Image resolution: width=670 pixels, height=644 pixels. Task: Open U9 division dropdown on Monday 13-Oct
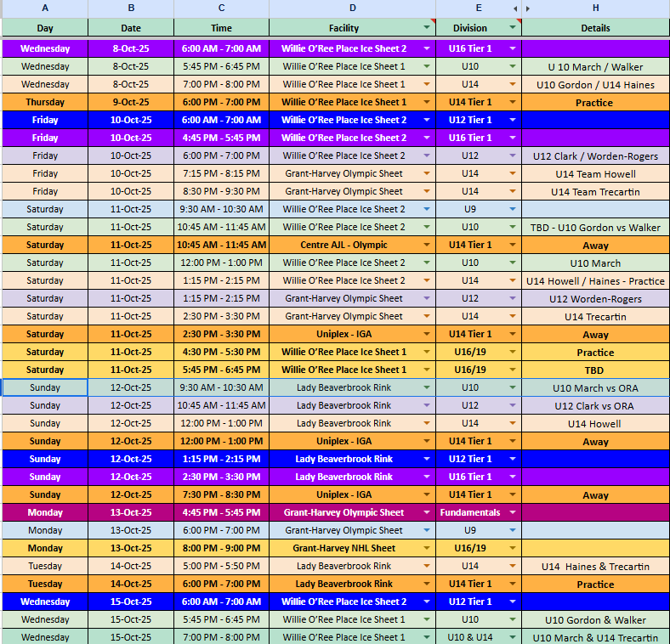point(512,530)
